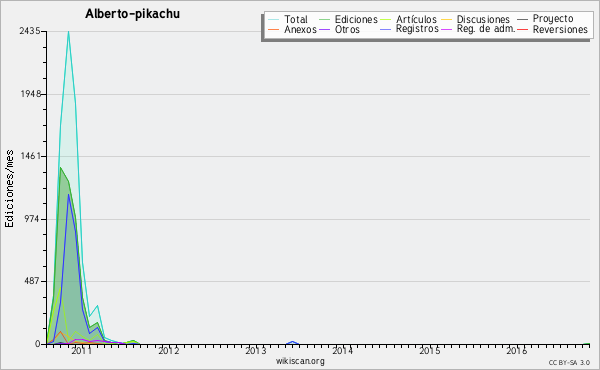Select the Ediciones legend entry

356,19
